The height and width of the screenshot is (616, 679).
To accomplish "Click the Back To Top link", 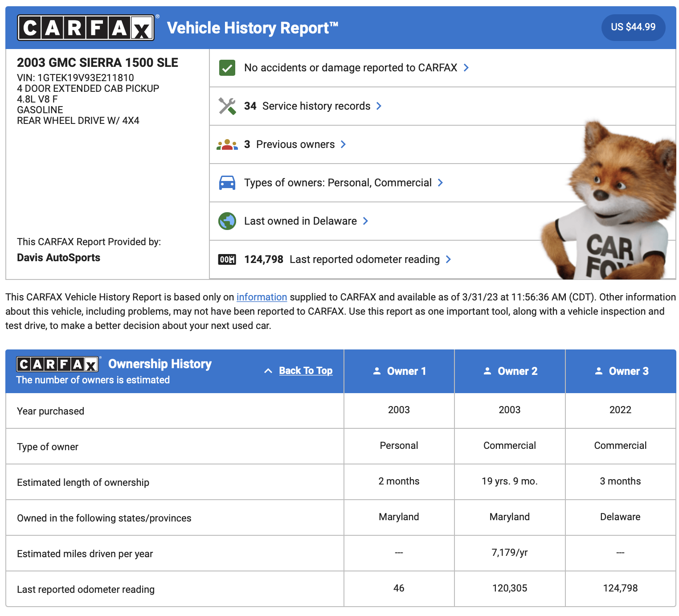I will 306,371.
